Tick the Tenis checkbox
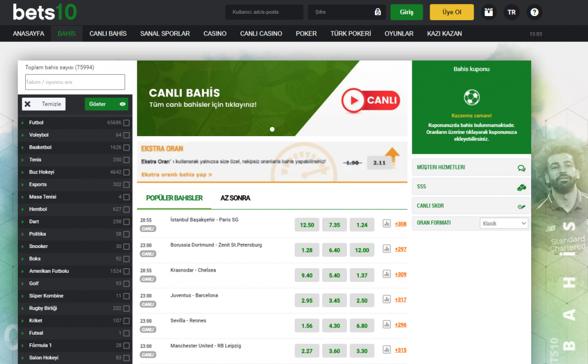 coord(126,160)
